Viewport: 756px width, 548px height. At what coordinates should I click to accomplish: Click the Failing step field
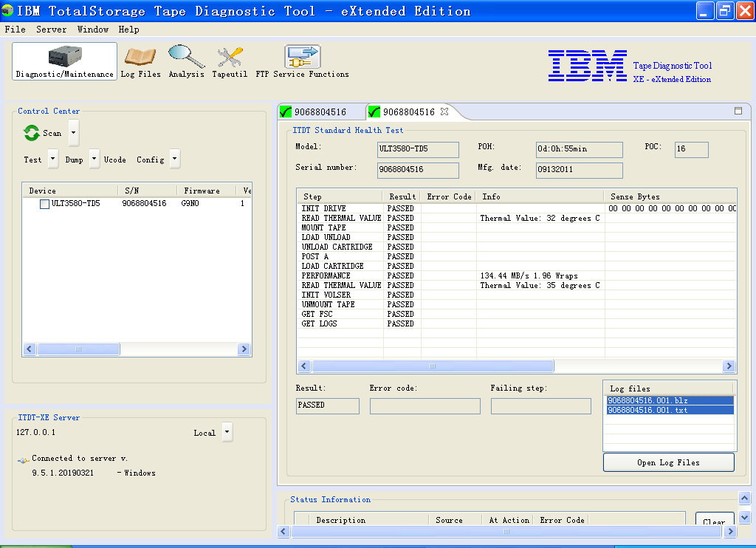tap(541, 405)
